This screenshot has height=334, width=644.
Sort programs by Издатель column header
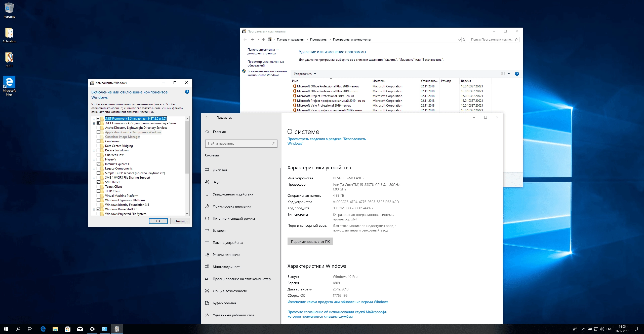pos(394,81)
